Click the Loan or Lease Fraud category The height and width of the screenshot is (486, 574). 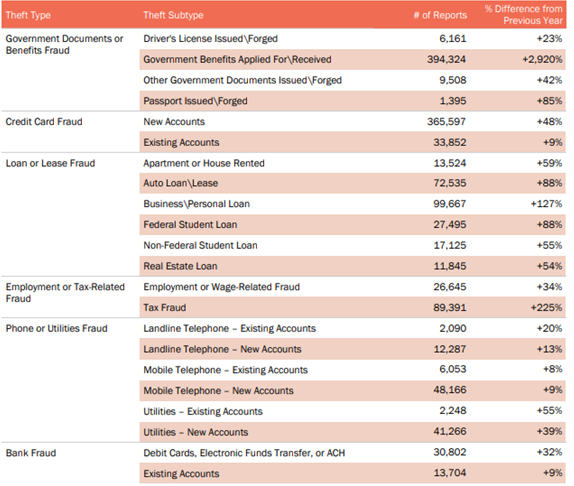[x=50, y=163]
